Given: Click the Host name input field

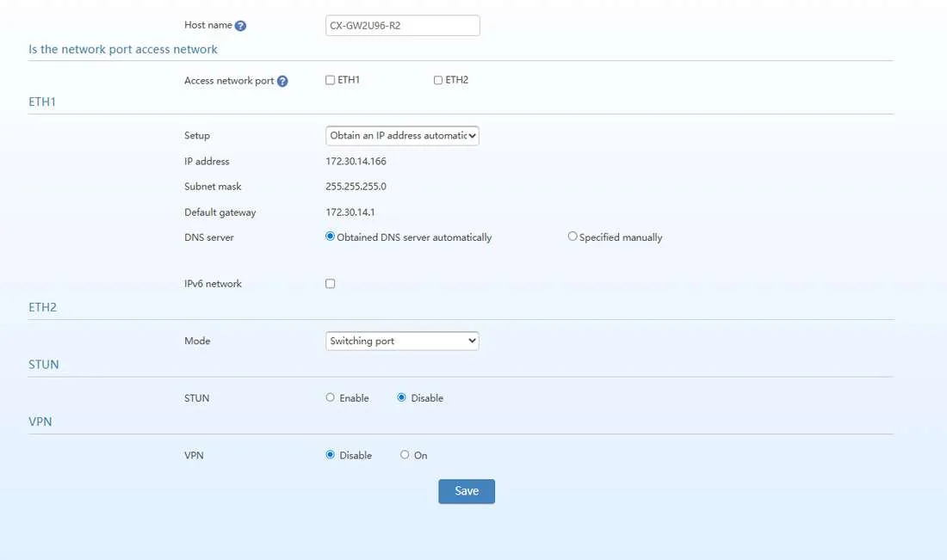Looking at the screenshot, I should pyautogui.click(x=403, y=25).
